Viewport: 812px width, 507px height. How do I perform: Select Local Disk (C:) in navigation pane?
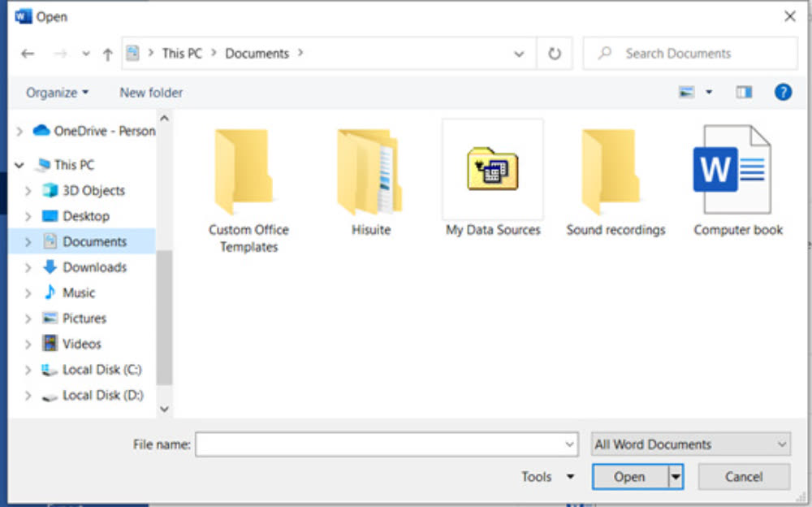(x=101, y=370)
